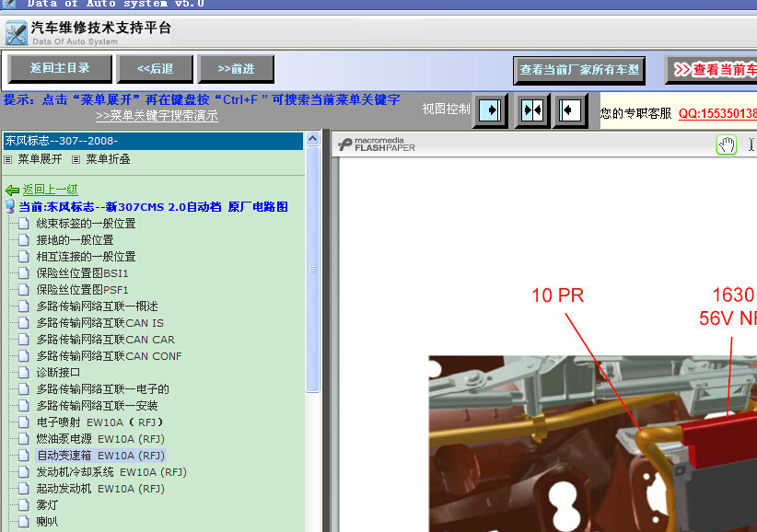The height and width of the screenshot is (532, 757).
Task: Open 诊断接口 document
Action: 58,373
